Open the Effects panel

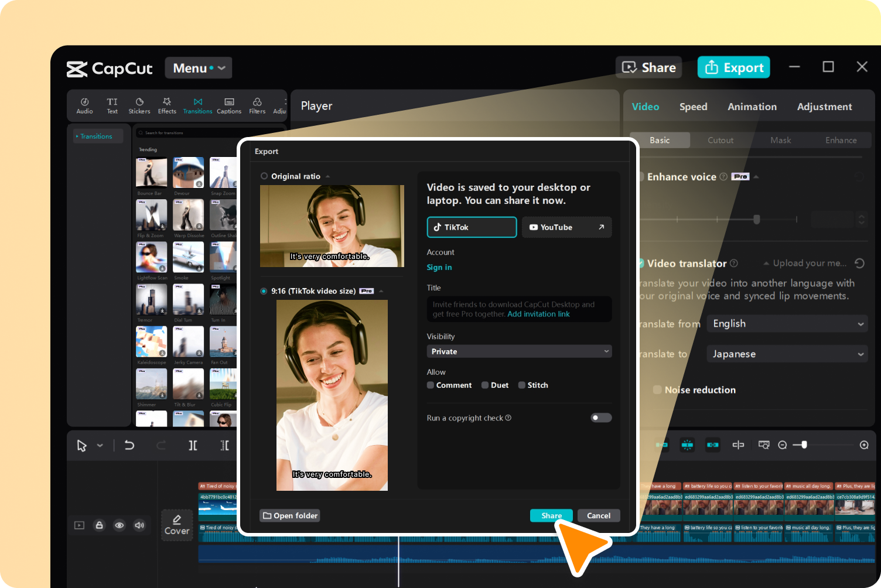tap(167, 105)
